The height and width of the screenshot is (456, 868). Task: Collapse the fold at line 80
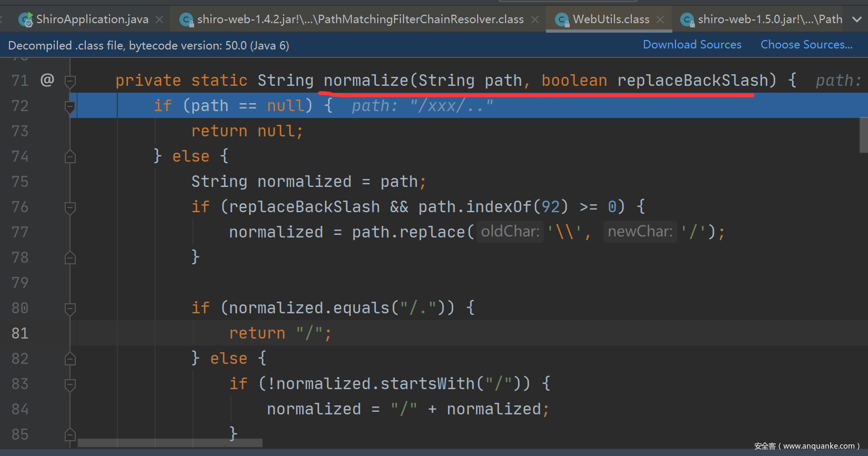point(70,308)
